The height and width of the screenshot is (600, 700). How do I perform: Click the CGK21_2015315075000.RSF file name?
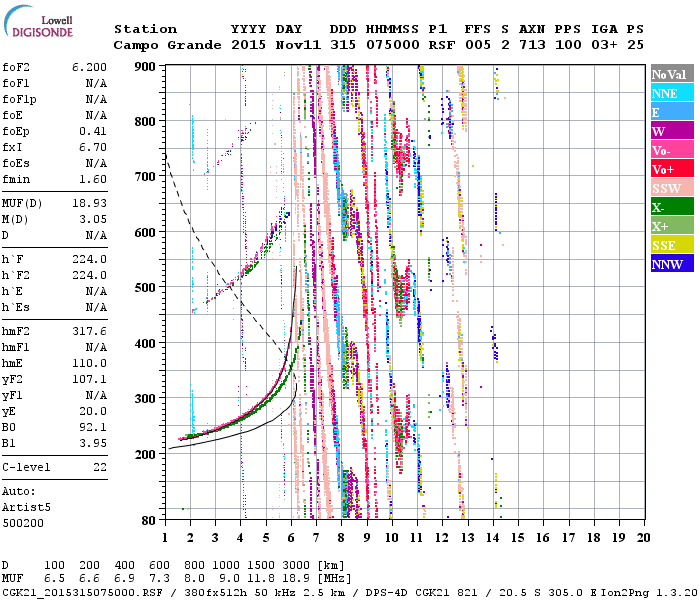(82, 592)
